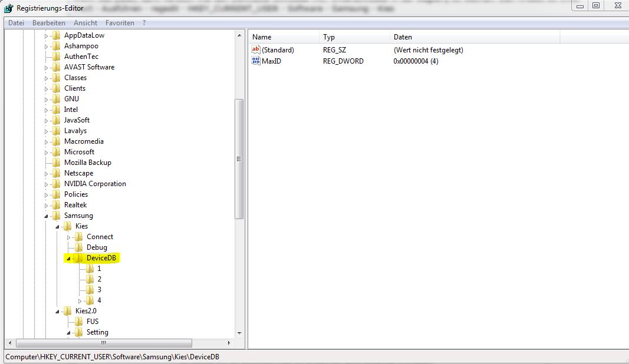
Task: Select the (Standard) value name
Action: pos(278,50)
